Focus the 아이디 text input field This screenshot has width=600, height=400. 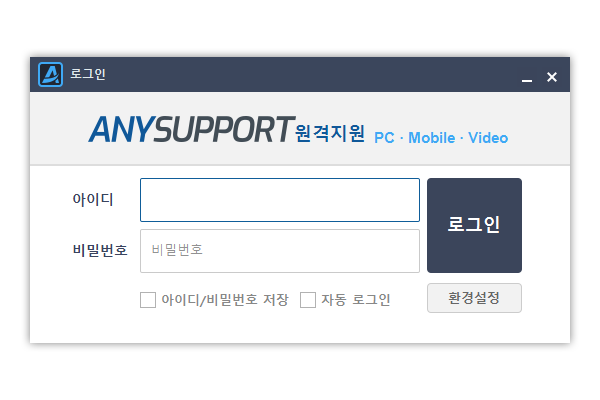pos(280,200)
